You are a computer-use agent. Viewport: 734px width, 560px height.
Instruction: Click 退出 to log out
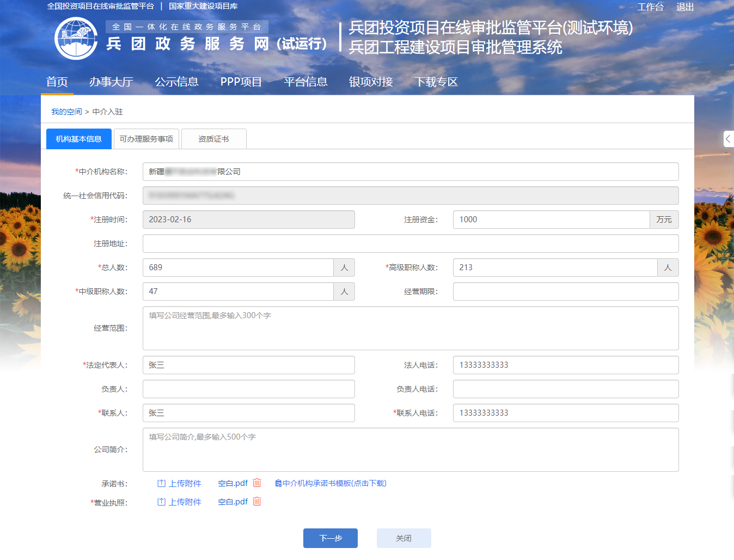(x=684, y=7)
